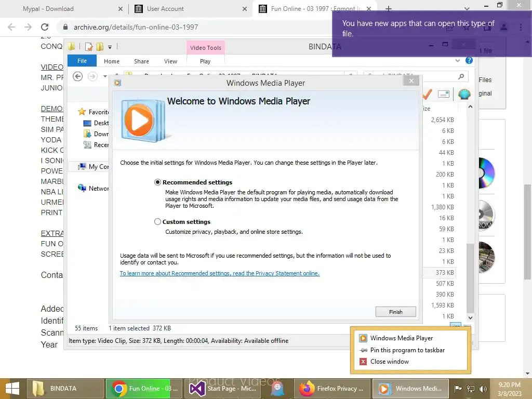Image resolution: width=532 pixels, height=399 pixels.
Task: Switch to Firefox Privacy taskbar button
Action: [x=332, y=389]
